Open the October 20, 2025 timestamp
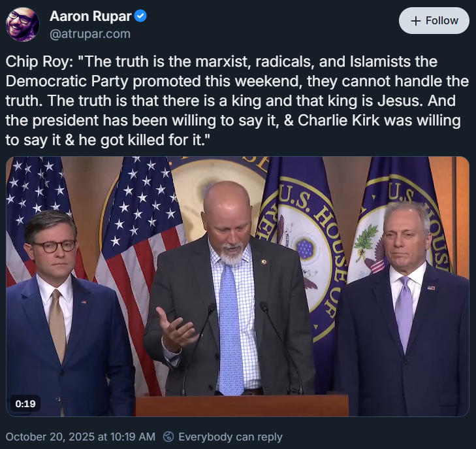This screenshot has width=476, height=449. point(80,437)
